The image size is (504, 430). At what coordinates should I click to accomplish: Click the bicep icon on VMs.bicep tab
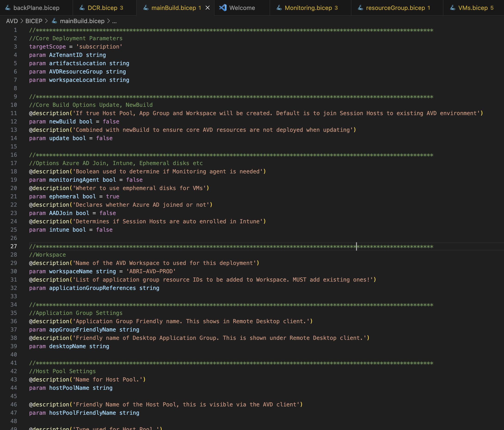coord(453,8)
